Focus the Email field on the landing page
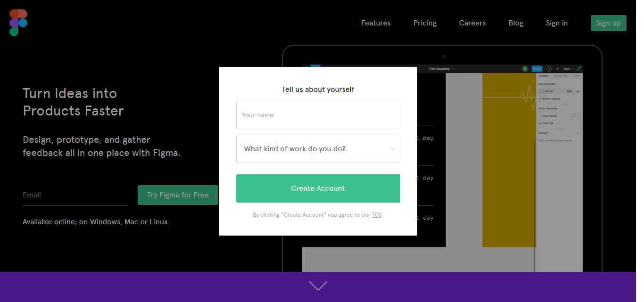Screen dimensions: 644x302 click(74, 195)
